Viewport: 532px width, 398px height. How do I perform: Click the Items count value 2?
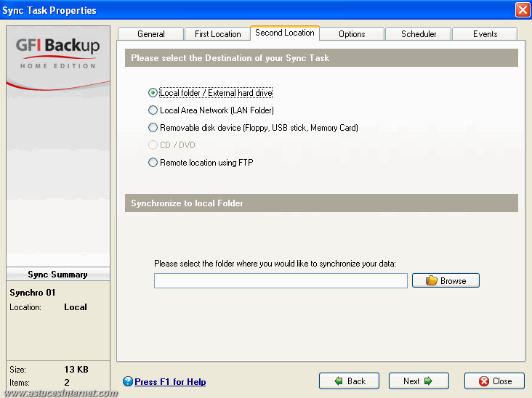(x=67, y=383)
